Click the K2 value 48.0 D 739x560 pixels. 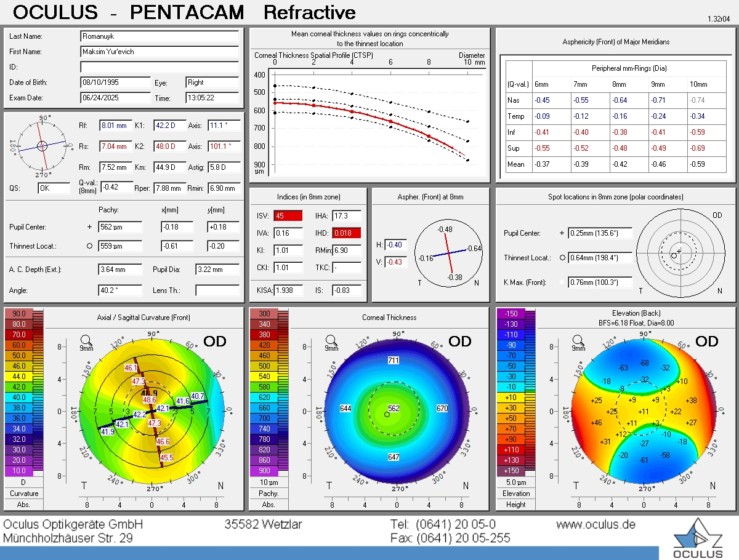[x=169, y=146]
